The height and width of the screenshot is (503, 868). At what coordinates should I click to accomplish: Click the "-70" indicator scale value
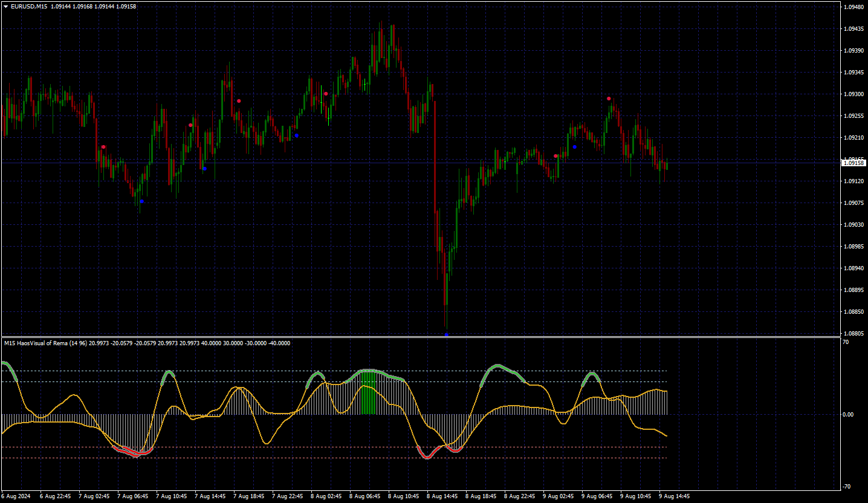[847, 487]
